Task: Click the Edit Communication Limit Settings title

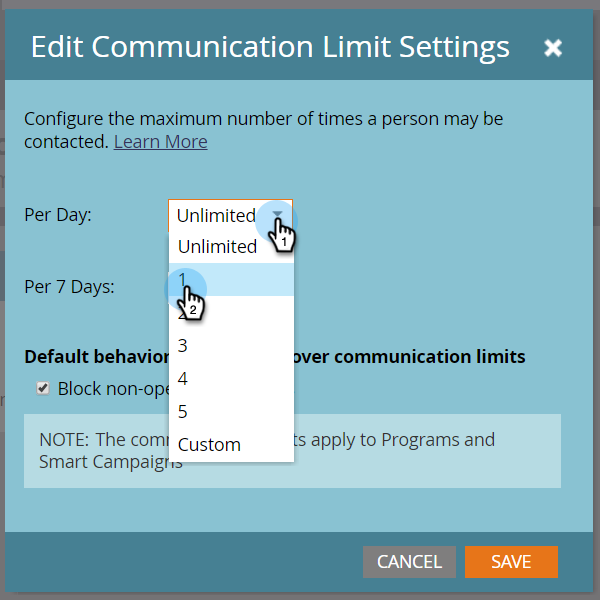Action: pyautogui.click(x=270, y=47)
